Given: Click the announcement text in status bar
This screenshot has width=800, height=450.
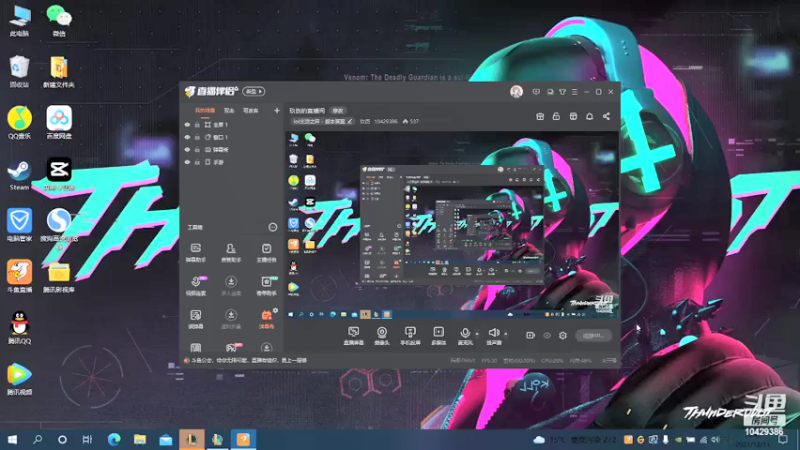Looking at the screenshot, I should [x=249, y=360].
